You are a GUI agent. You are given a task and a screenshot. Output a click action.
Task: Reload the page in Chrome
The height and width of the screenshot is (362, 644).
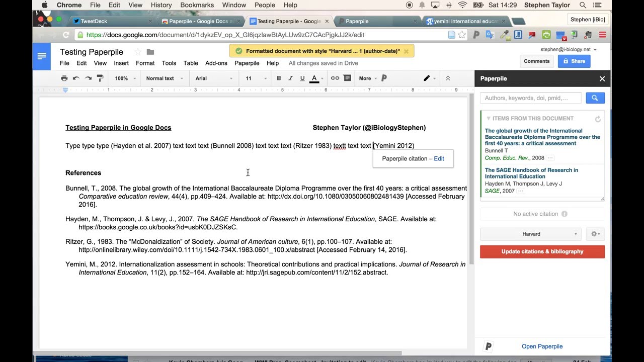coord(66,35)
